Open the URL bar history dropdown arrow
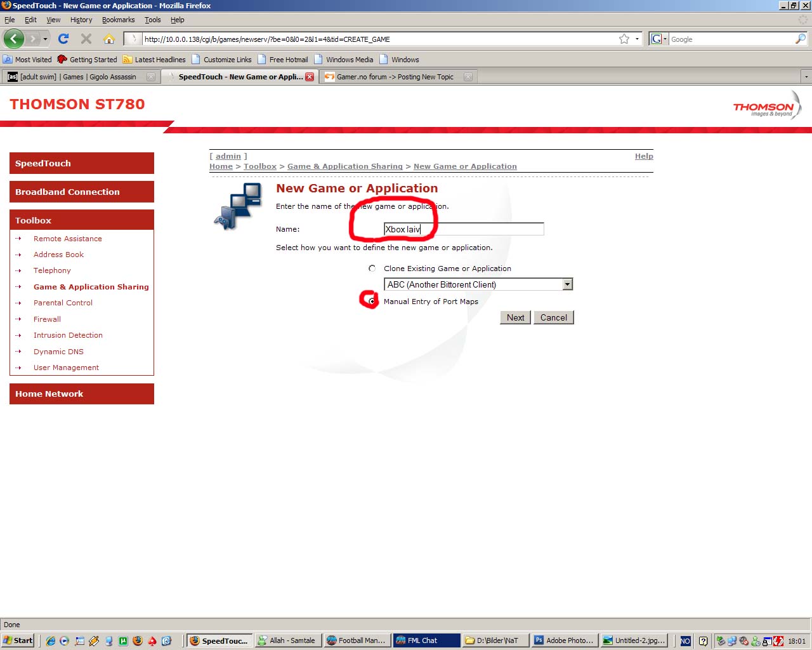The height and width of the screenshot is (650, 812). 637,39
